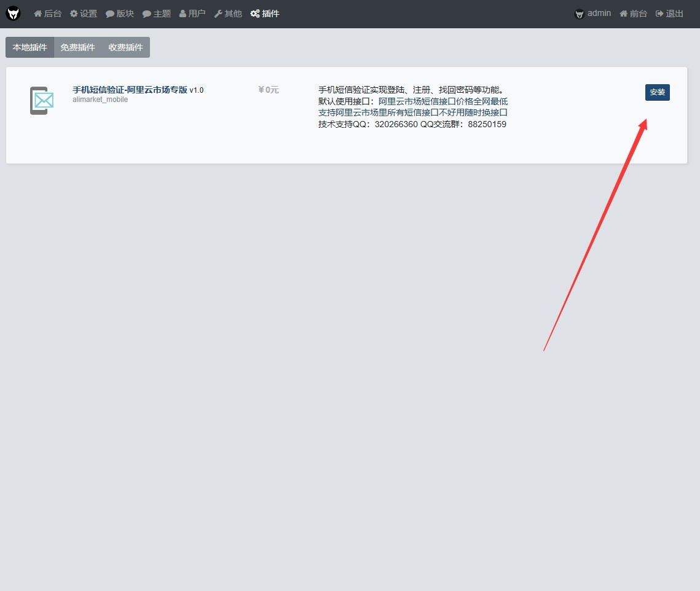Open the 阿里云市场短信接口价格全网最低 link
This screenshot has height=591, width=700.
[x=443, y=101]
